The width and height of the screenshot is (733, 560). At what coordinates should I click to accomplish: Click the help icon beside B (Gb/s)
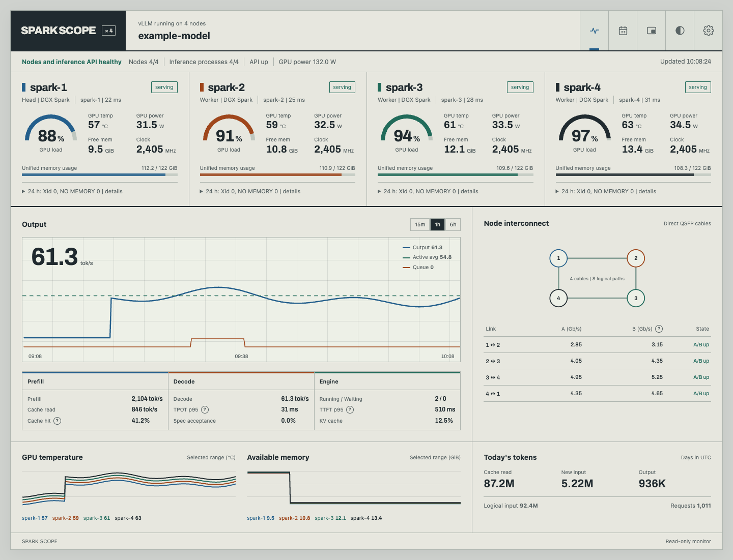click(659, 329)
